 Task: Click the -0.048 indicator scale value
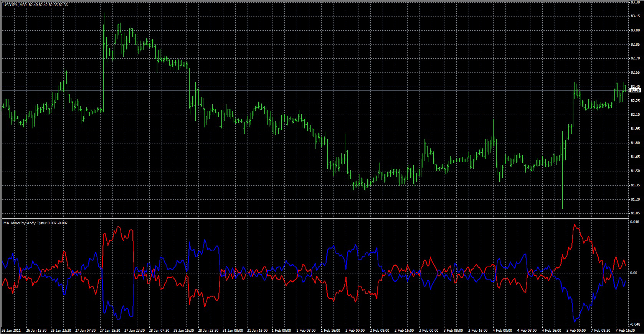[x=634, y=324]
